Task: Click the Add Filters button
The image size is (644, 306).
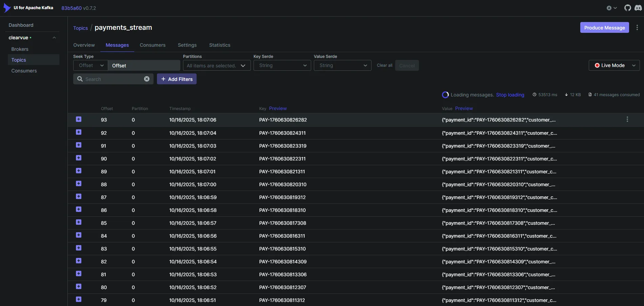Action: [x=177, y=79]
